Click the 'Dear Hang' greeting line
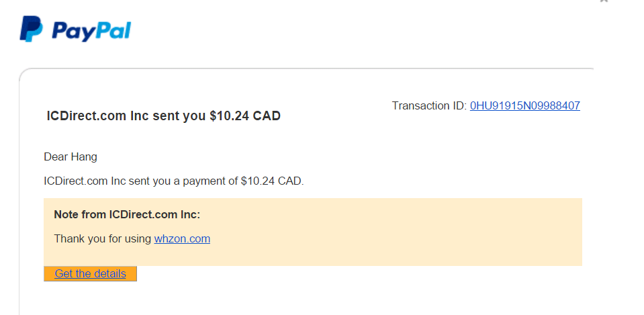This screenshot has width=644, height=315. tap(71, 157)
